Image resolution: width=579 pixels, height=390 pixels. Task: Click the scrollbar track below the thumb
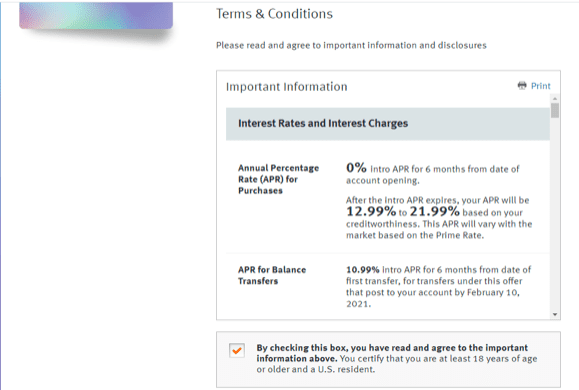pos(555,214)
